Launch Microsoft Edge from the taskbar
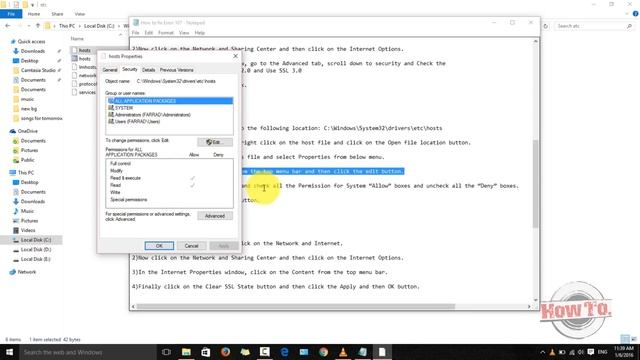640x360 pixels. point(284,352)
